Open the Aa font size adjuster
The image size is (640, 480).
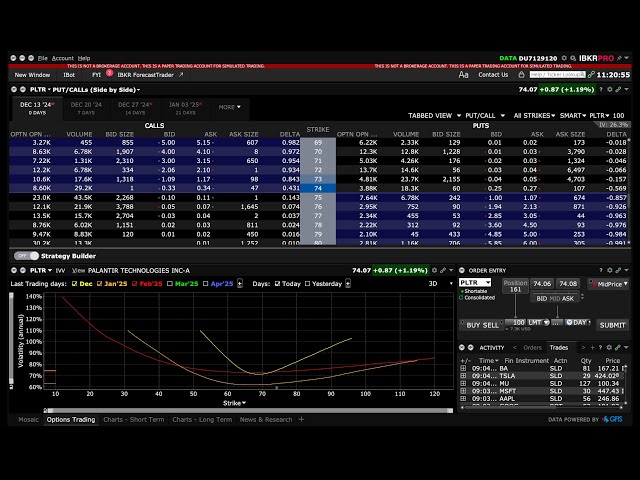[463, 75]
